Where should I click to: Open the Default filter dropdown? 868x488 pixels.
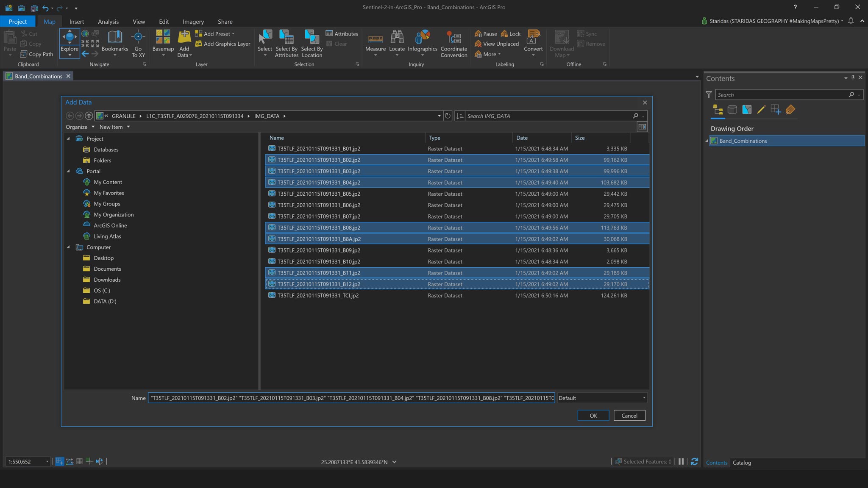coord(602,398)
